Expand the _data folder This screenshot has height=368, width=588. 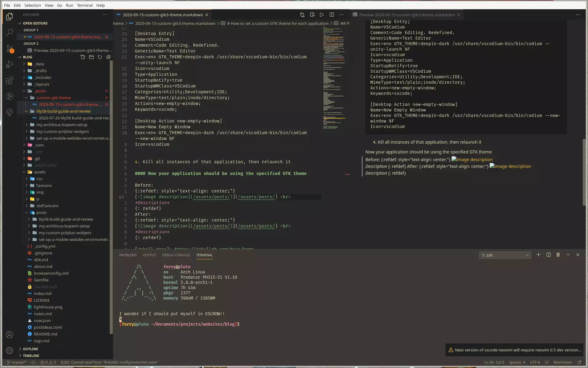click(x=39, y=64)
